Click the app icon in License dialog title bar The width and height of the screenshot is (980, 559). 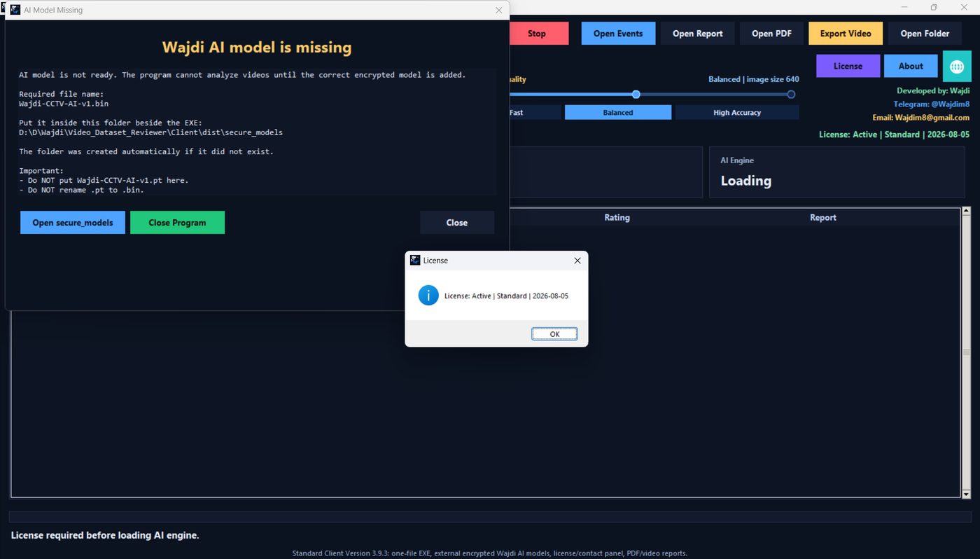(415, 260)
